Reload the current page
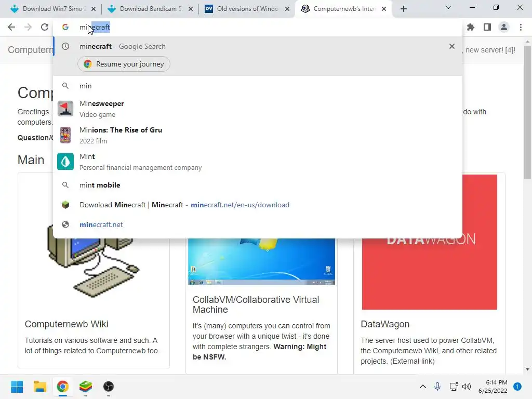 pos(45,27)
